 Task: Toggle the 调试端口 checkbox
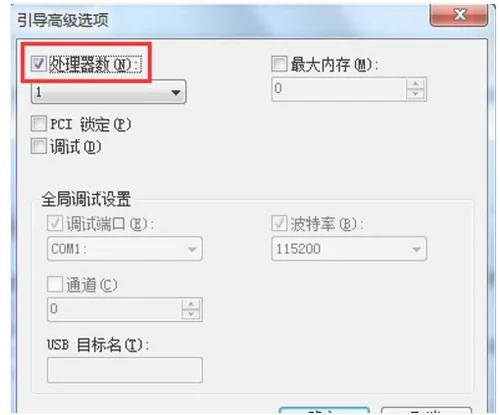click(55, 223)
